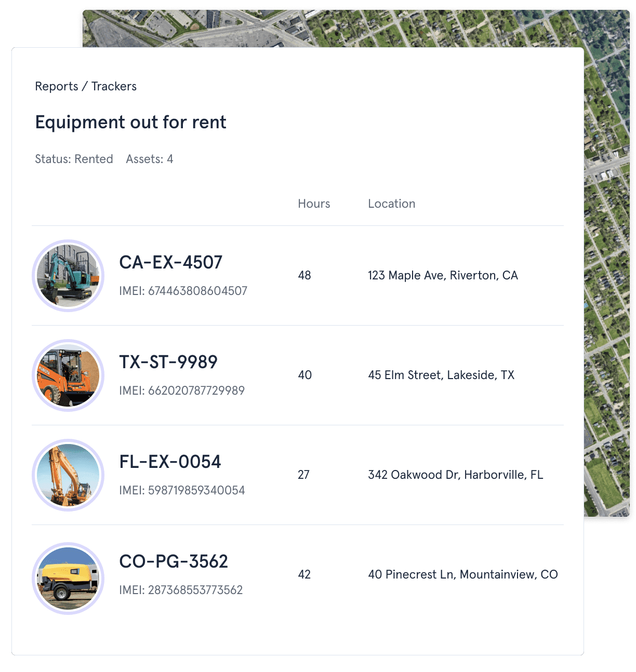The width and height of the screenshot is (636, 672).
Task: Sort by the Hours column header
Action: [x=314, y=204]
